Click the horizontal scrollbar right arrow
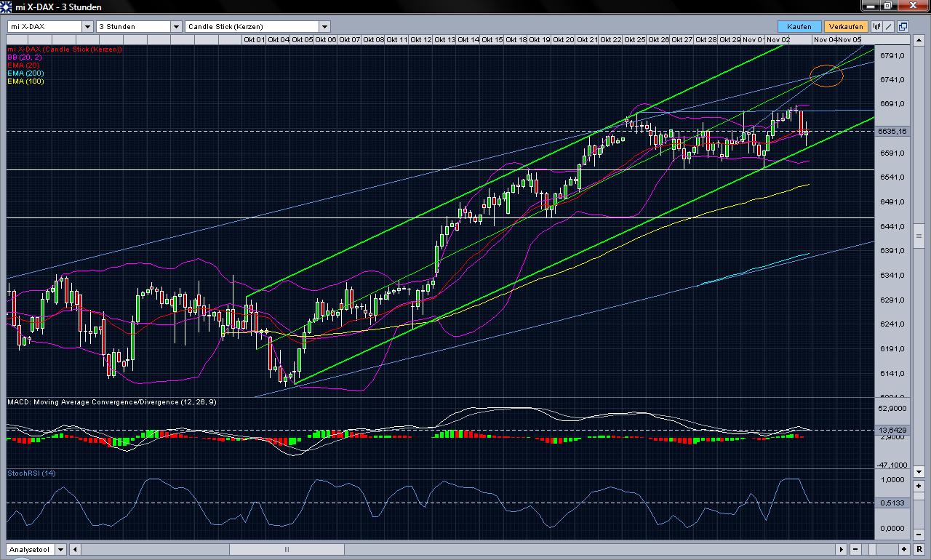 pos(842,549)
